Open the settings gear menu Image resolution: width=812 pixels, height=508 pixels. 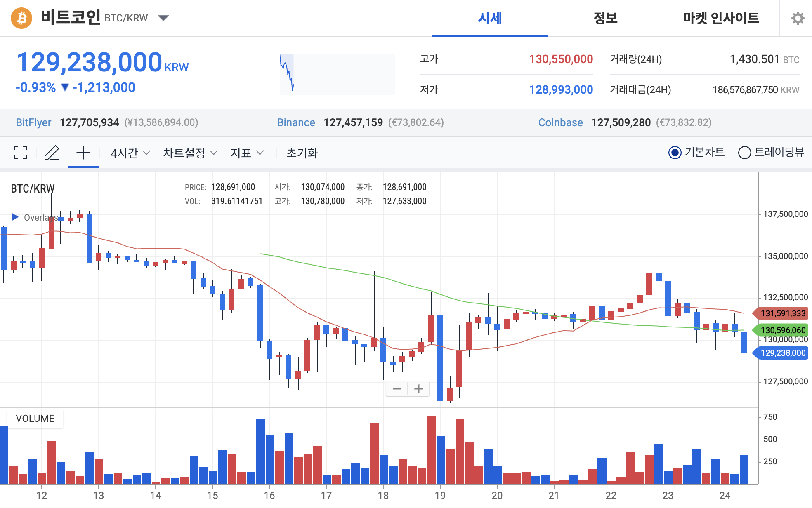pos(798,17)
